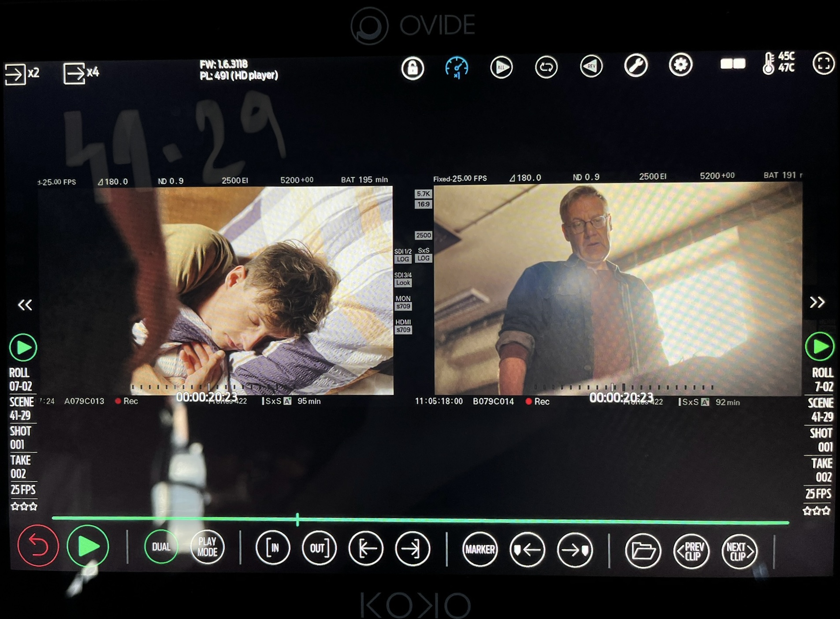
Task: Open the PLAY MODE options
Action: (x=208, y=547)
